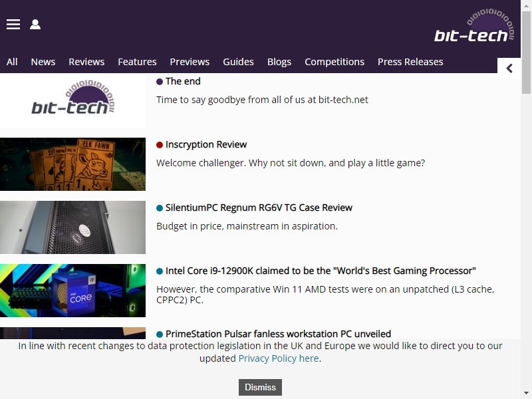Select the Guides tab
The image size is (532, 399).
pyautogui.click(x=238, y=62)
